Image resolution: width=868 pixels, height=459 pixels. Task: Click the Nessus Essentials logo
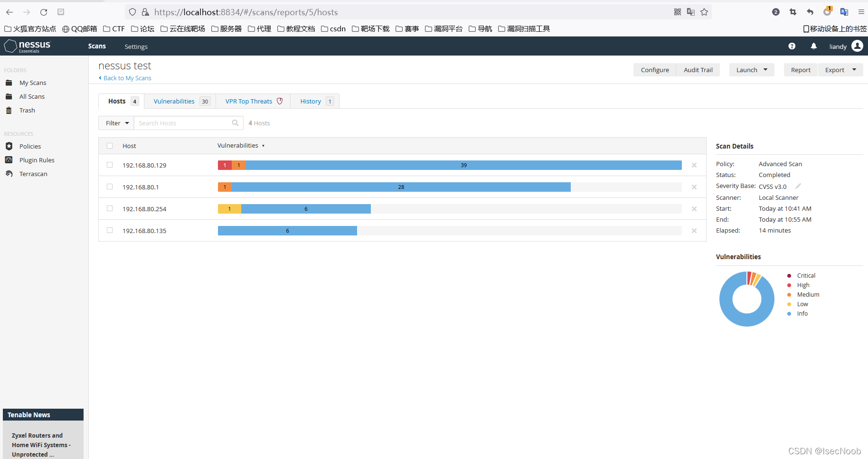[28, 46]
